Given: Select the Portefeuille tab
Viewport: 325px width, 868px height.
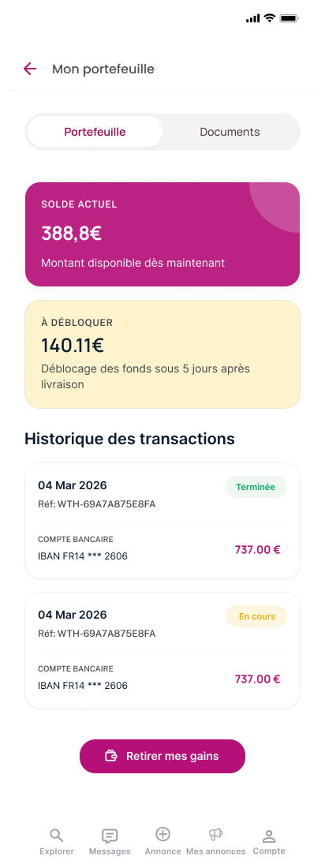Looking at the screenshot, I should click(95, 132).
